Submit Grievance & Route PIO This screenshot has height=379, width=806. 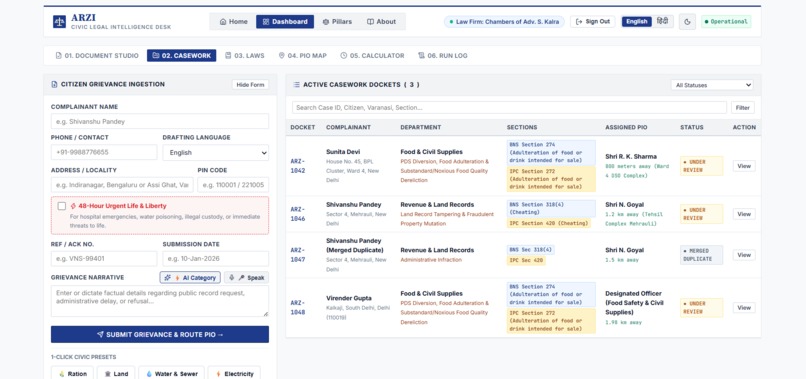(x=160, y=334)
